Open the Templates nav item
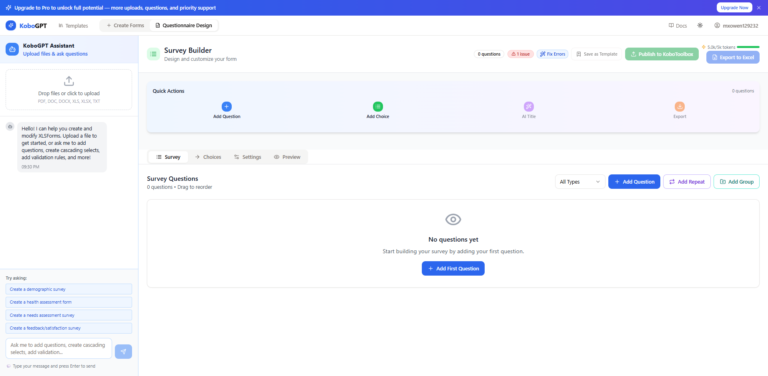This screenshot has width=768, height=376. (73, 25)
